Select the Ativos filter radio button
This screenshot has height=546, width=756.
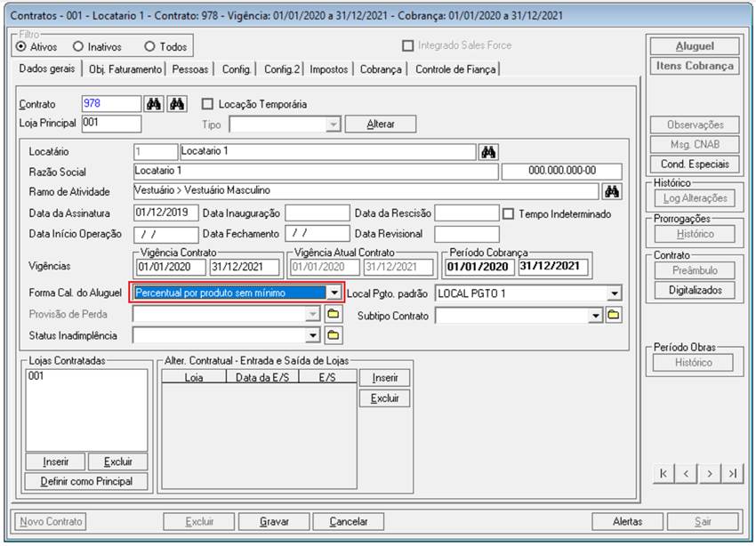(x=21, y=47)
